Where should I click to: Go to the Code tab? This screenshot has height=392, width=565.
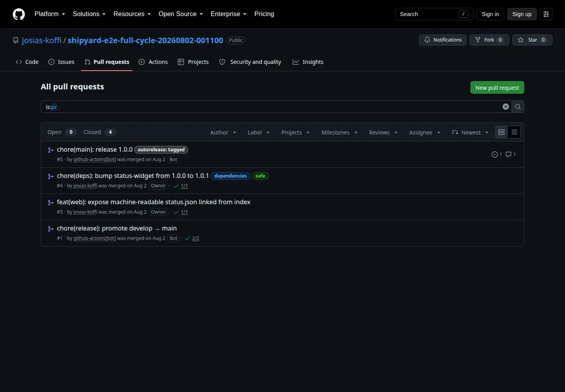click(x=27, y=62)
